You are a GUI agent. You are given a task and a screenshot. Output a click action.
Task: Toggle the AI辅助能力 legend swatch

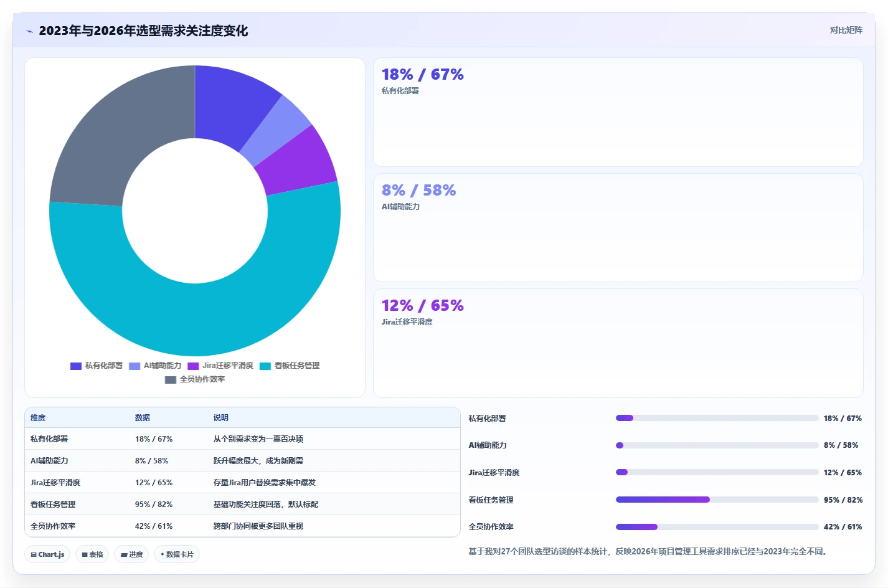point(135,366)
